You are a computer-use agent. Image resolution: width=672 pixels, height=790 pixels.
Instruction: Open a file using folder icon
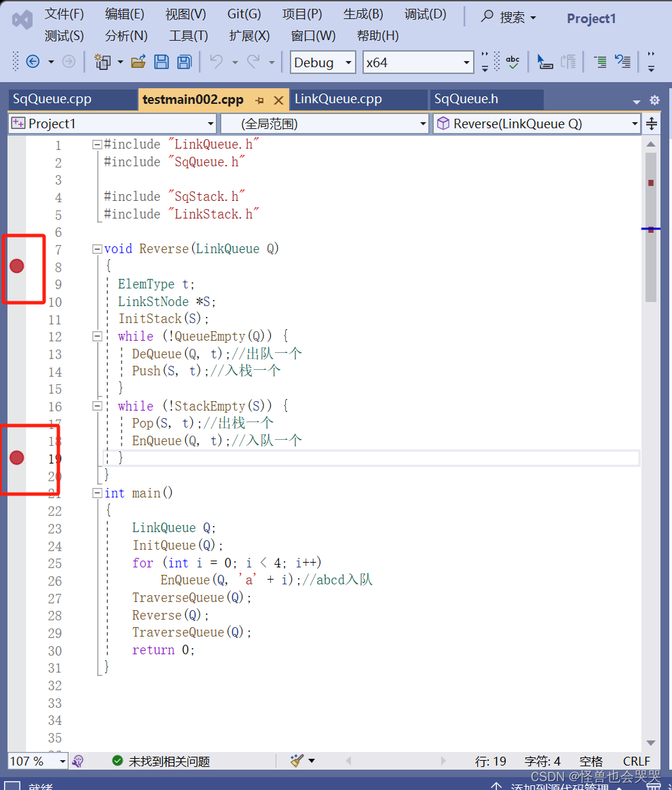pos(138,62)
